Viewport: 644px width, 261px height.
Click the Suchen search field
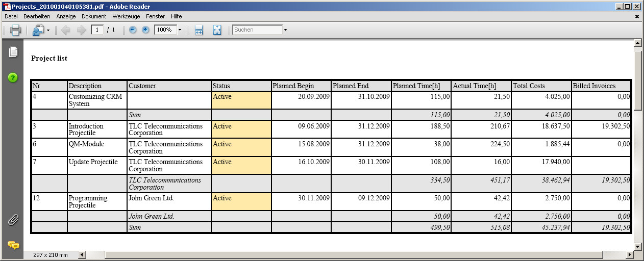[257, 30]
